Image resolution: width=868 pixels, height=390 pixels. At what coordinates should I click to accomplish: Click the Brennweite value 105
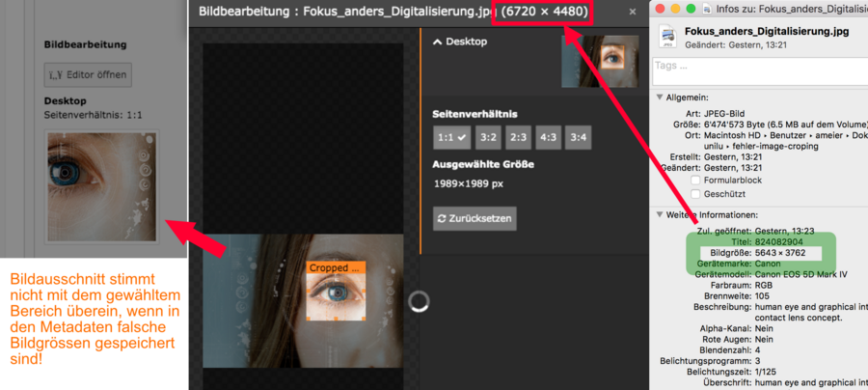click(762, 295)
